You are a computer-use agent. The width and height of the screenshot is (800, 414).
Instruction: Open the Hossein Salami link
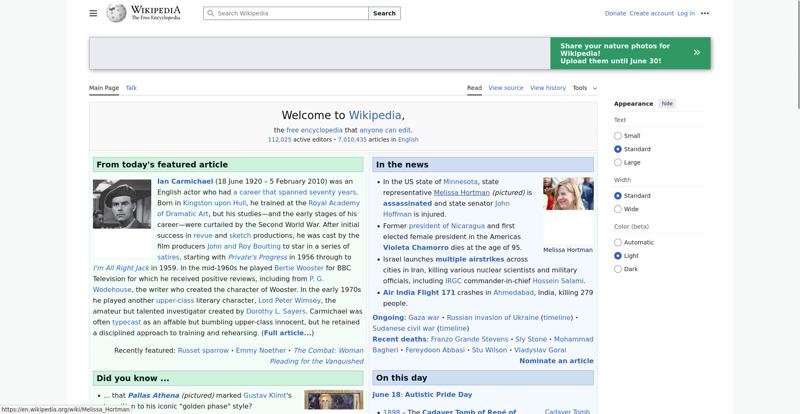click(x=558, y=281)
